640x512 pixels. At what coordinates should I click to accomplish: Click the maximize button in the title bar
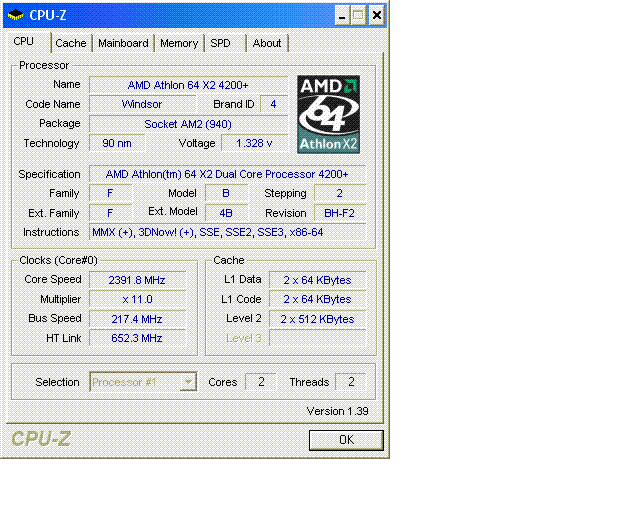click(x=358, y=16)
